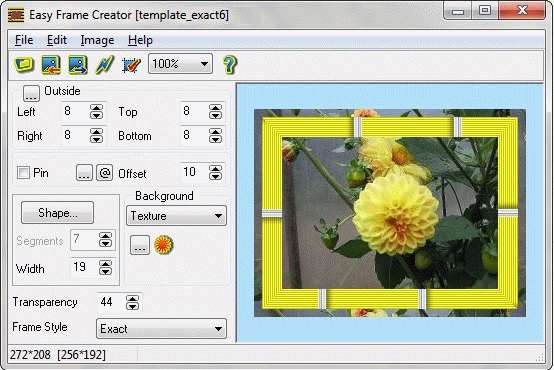
Task: Click the load image icon with orange arrow
Action: [51, 65]
